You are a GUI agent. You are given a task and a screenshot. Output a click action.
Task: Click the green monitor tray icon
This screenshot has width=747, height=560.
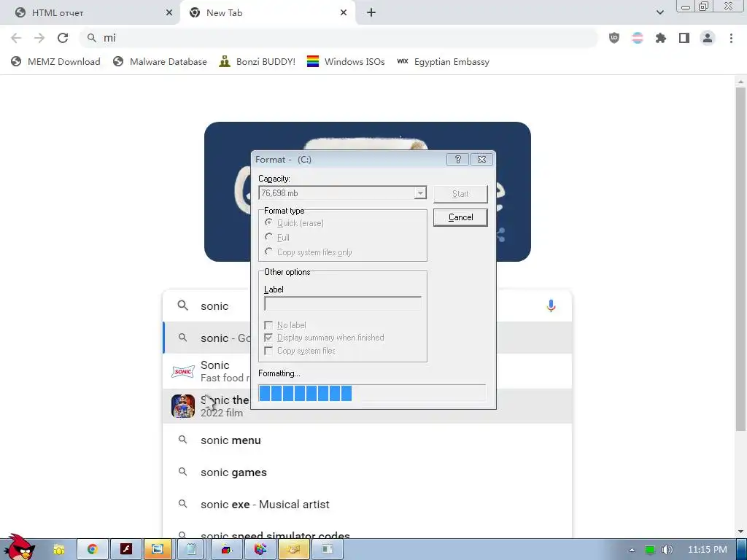tap(650, 550)
